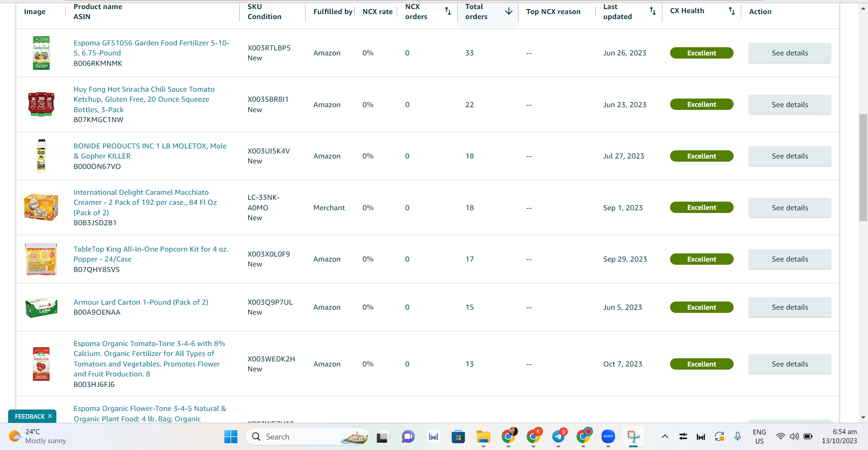The image size is (868, 450).
Task: See details for Huy Fong Sriracha Ketchup
Action: click(790, 105)
